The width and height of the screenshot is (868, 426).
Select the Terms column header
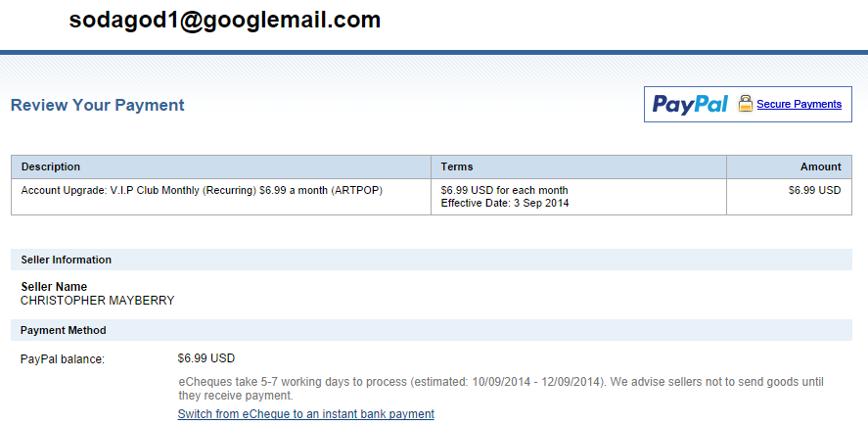pyautogui.click(x=457, y=166)
